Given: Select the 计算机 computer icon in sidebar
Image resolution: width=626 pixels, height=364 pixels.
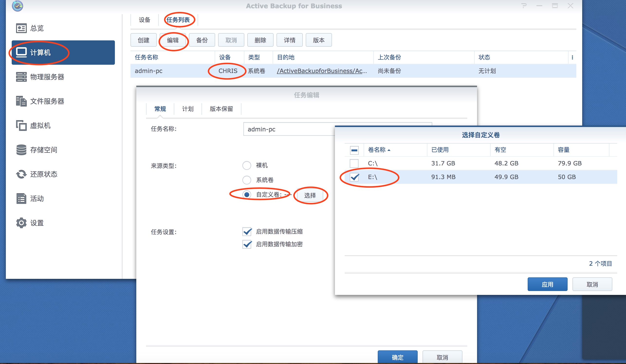Looking at the screenshot, I should pos(21,52).
